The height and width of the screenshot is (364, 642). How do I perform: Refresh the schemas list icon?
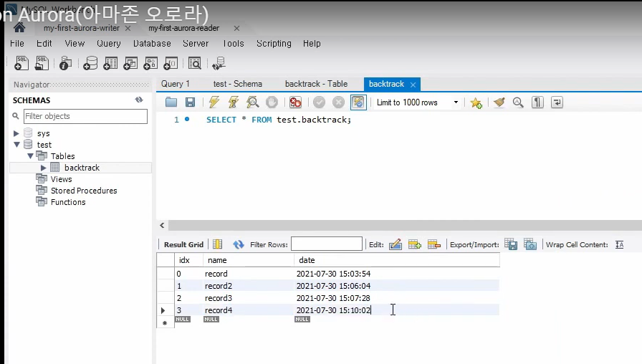139,100
